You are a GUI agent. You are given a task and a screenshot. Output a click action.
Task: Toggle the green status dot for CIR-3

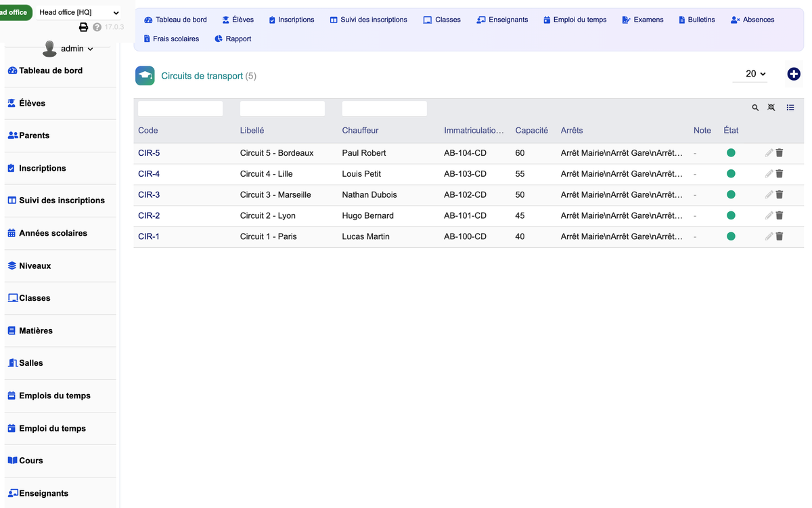tap(731, 195)
